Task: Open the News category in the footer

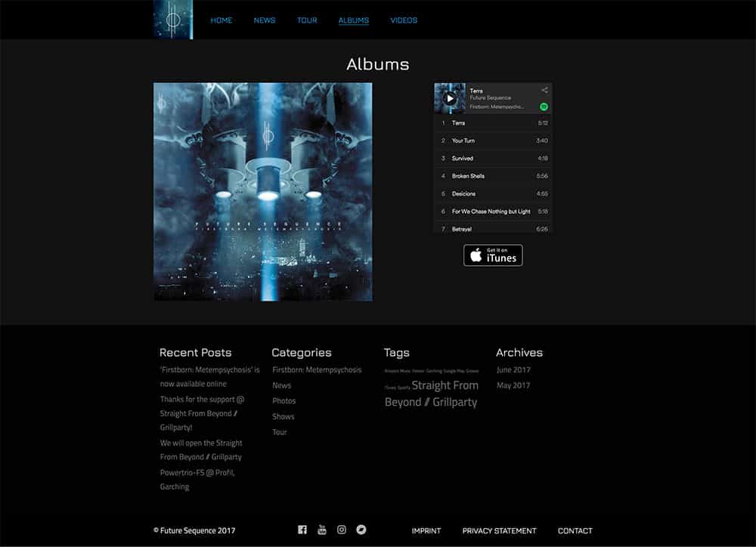Action: [281, 385]
